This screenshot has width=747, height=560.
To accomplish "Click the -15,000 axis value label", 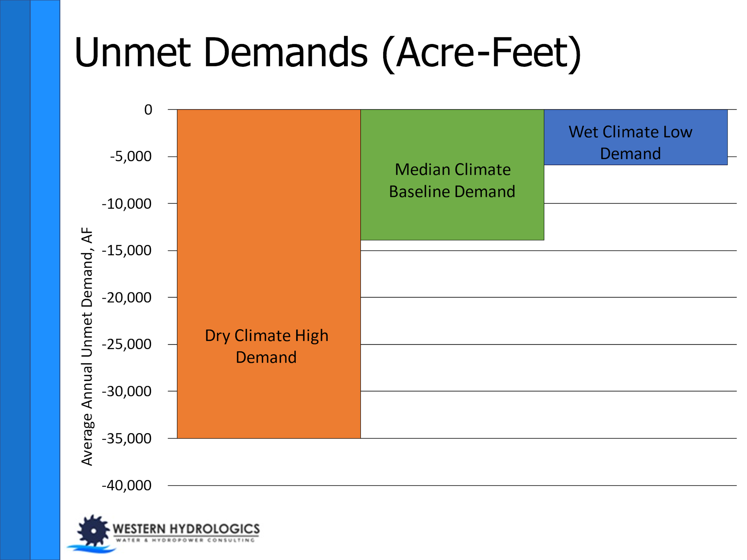I will [127, 251].
